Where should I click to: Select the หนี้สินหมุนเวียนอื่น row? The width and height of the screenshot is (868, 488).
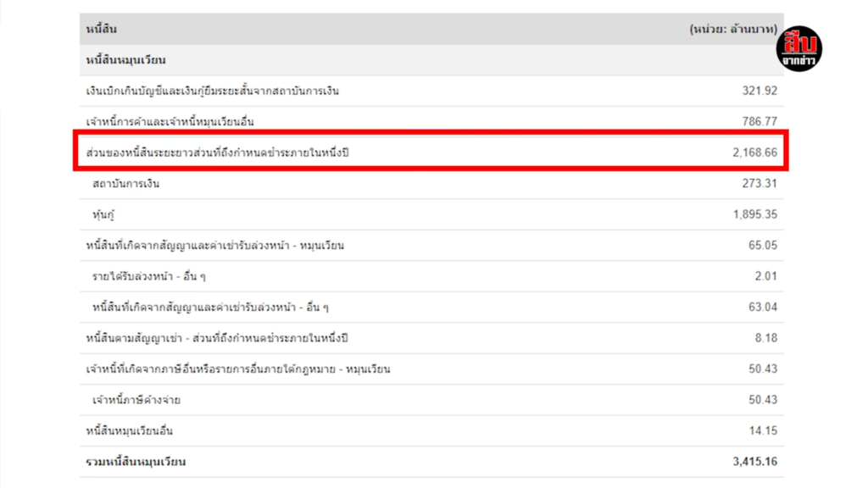coord(431,431)
